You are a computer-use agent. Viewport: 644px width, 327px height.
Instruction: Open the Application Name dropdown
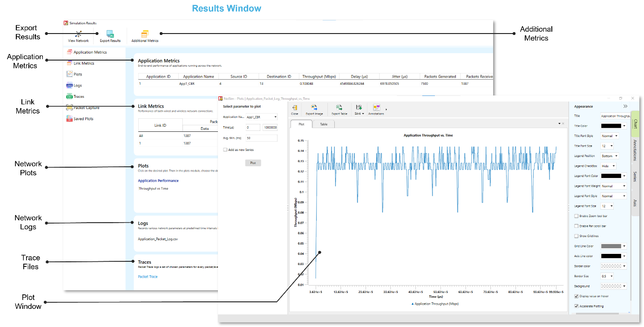261,117
